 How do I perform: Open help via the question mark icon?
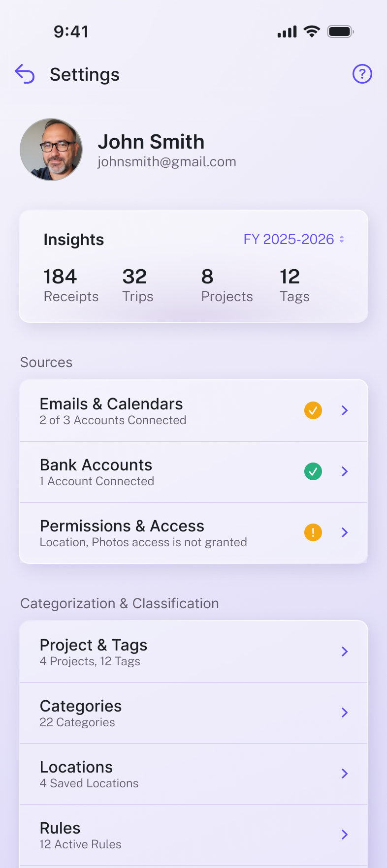[362, 74]
